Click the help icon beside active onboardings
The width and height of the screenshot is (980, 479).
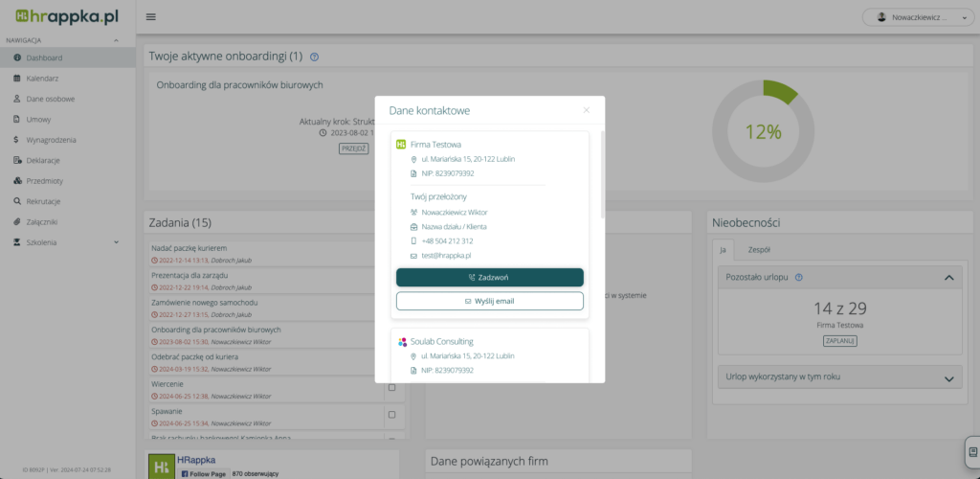tap(315, 57)
